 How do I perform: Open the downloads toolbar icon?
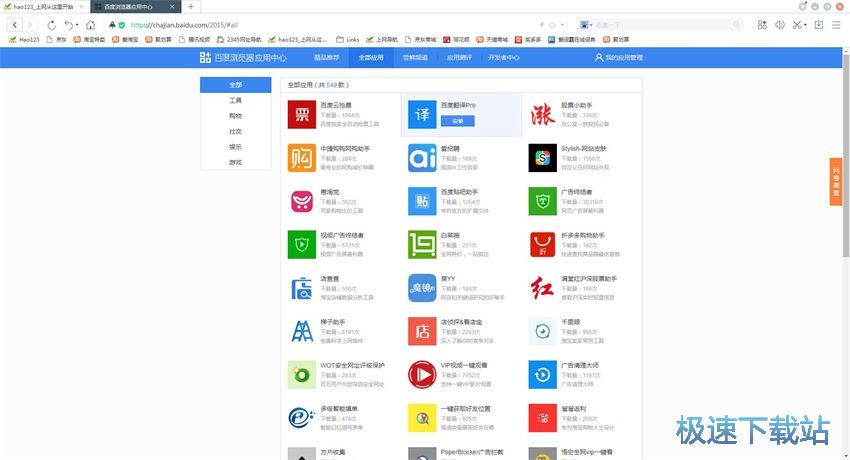coord(819,25)
